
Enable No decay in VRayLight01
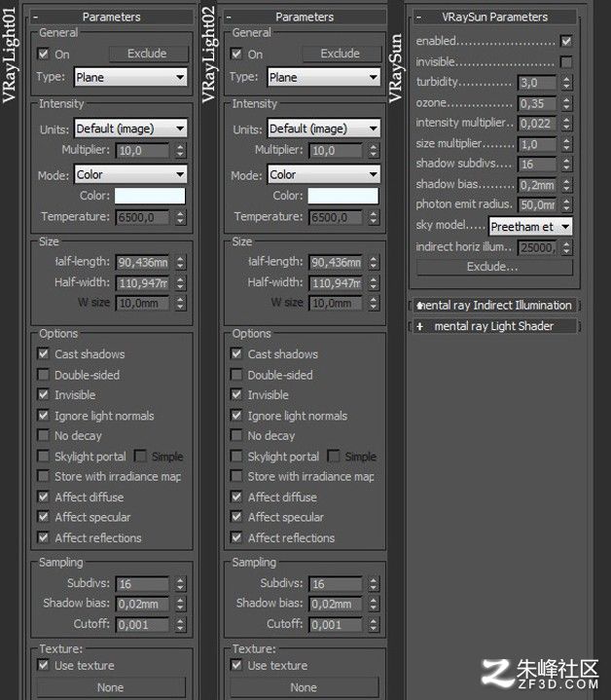[43, 435]
